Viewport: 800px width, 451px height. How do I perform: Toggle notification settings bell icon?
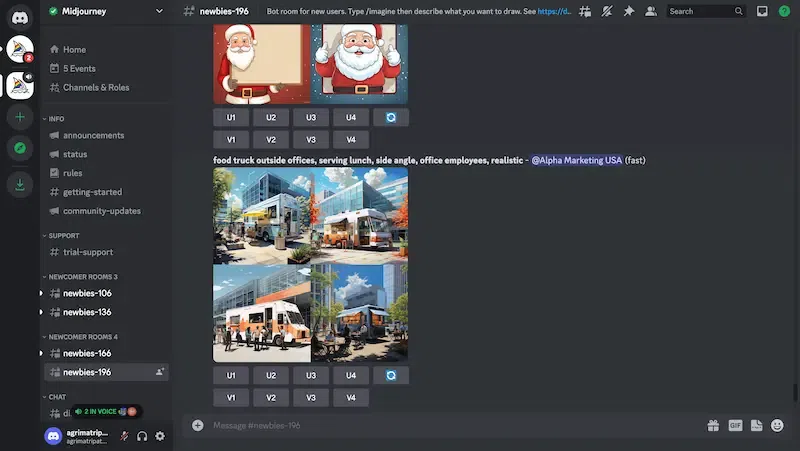coord(607,11)
